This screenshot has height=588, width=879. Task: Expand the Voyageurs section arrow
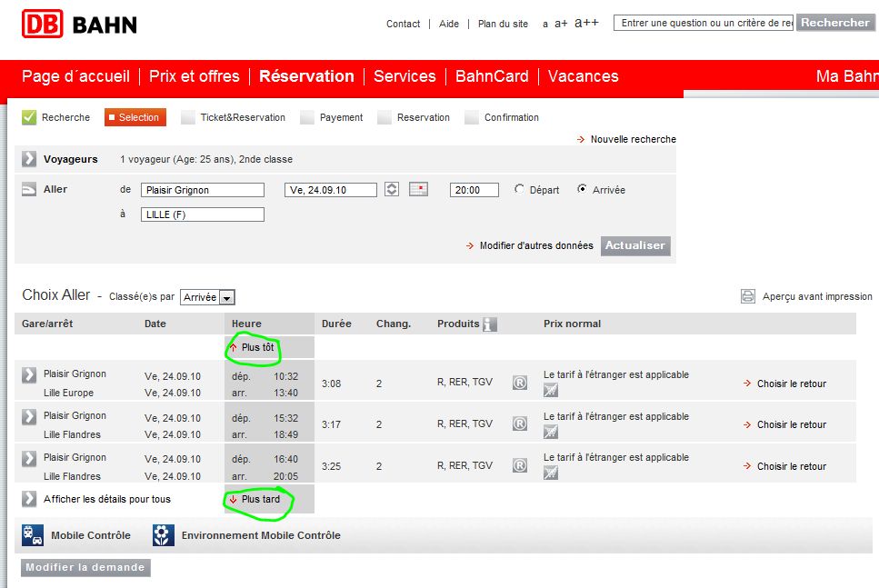click(29, 159)
